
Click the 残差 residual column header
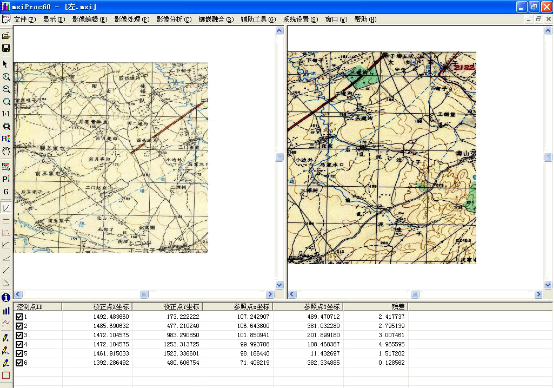pos(376,307)
